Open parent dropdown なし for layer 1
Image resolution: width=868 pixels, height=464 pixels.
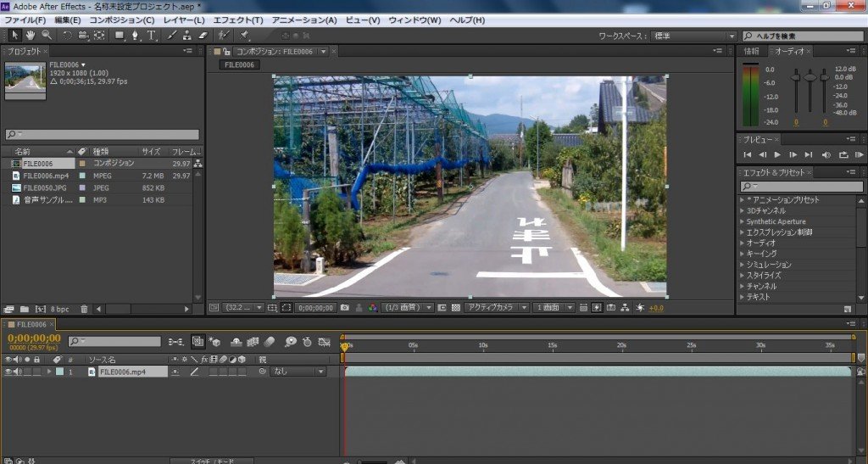click(x=298, y=372)
